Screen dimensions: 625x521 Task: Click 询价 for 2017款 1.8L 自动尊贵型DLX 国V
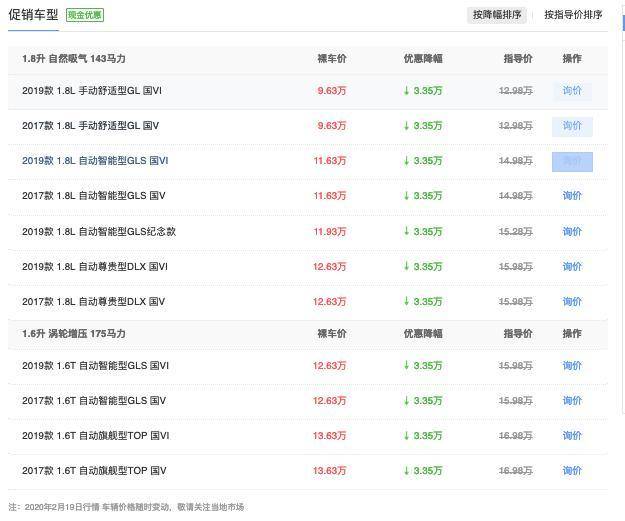tap(572, 302)
